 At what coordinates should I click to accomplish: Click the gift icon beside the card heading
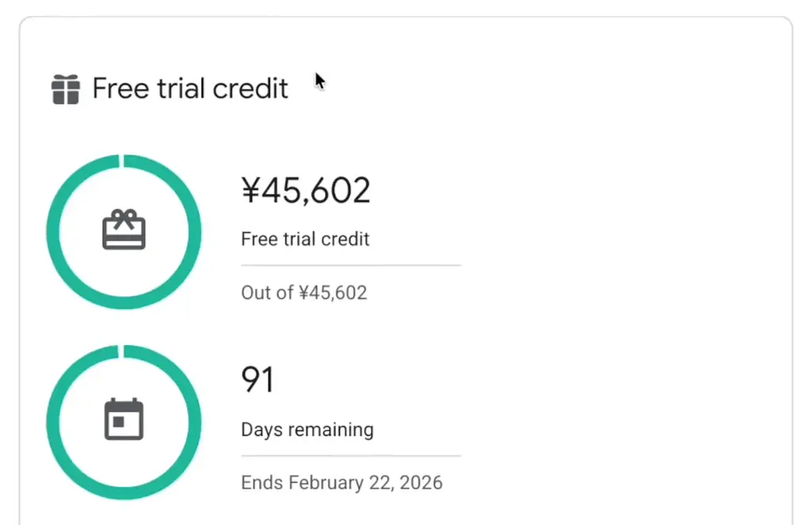[x=66, y=89]
